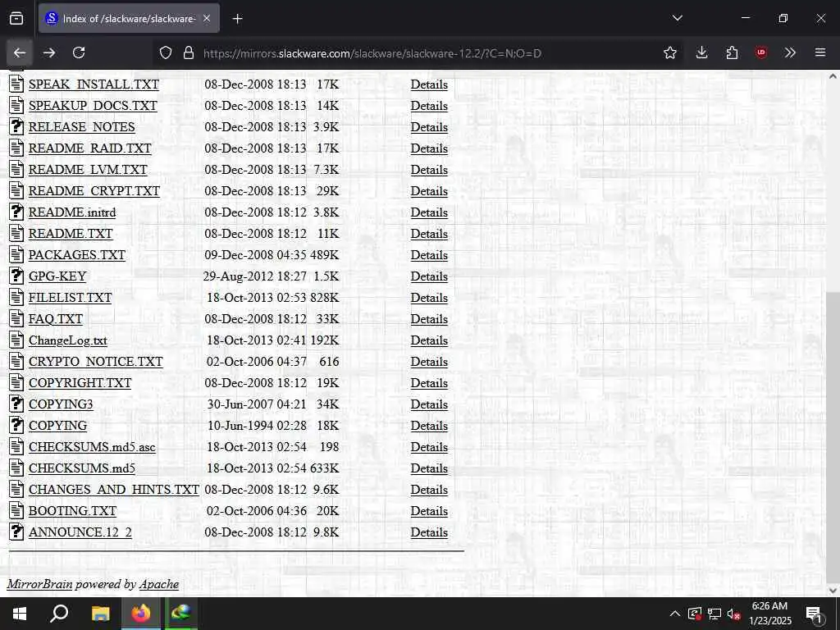Open FILELIST.TXT
This screenshot has height=630, width=840.
click(x=70, y=298)
